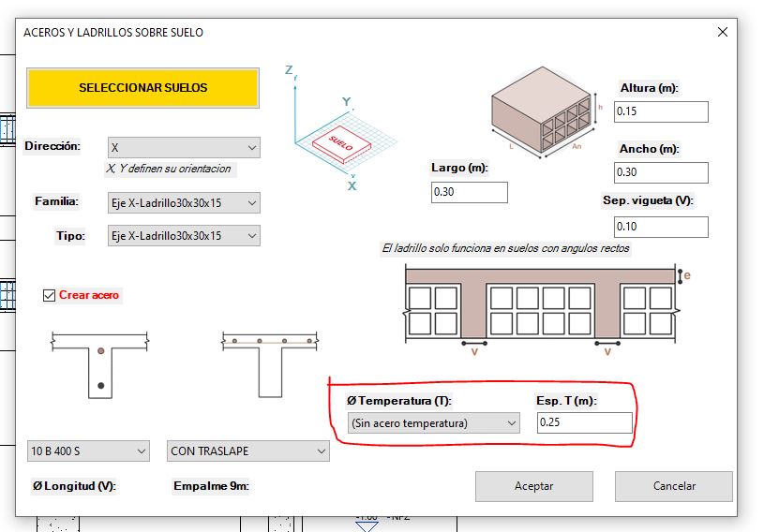Select the Ancho (m) text box
The width and height of the screenshot is (764, 532).
pos(661,172)
